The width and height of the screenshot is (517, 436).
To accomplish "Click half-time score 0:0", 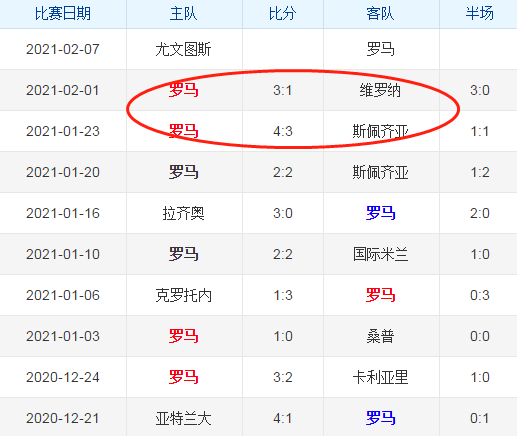I will (480, 336).
